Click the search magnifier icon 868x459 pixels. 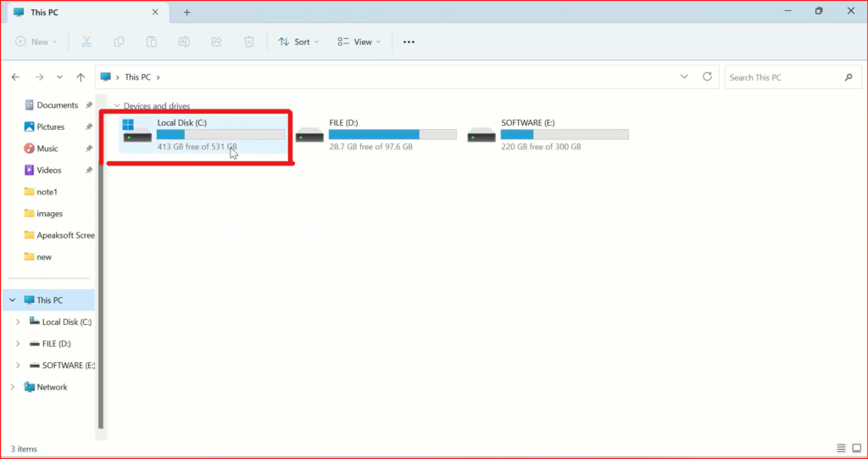pos(849,77)
